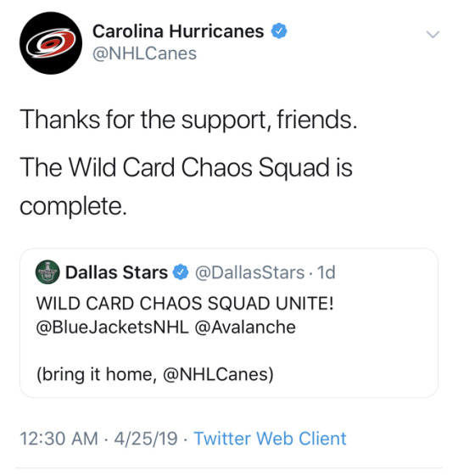Screen dimensions: 458x476
Task: Click the 12:30 AM tweet timestamp
Action: pos(59,439)
